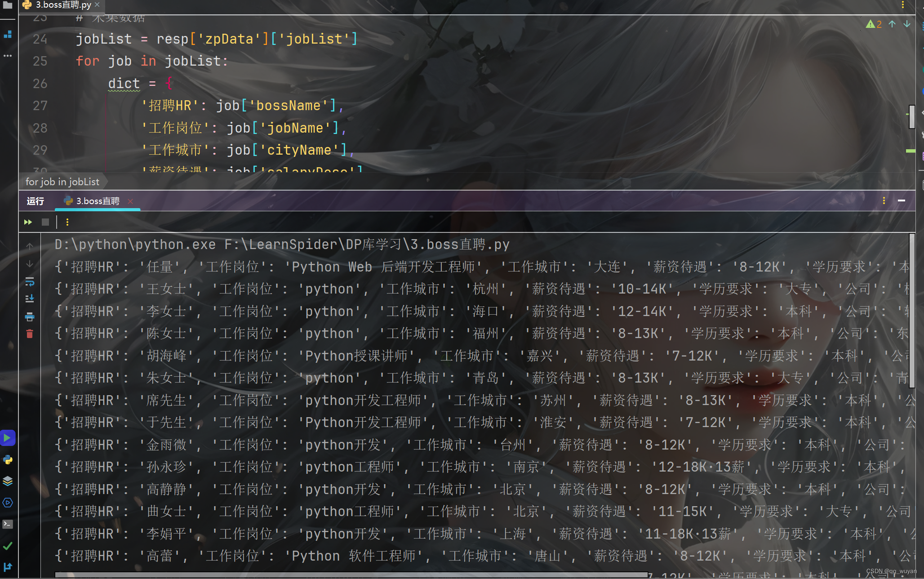This screenshot has width=924, height=579.
Task: Toggle the Run tool window button
Action: point(8,438)
